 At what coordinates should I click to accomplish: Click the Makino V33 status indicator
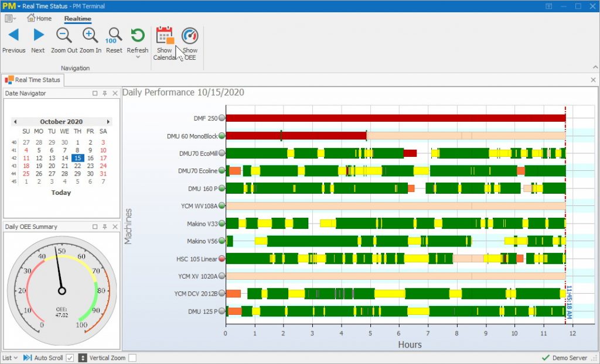(221, 224)
